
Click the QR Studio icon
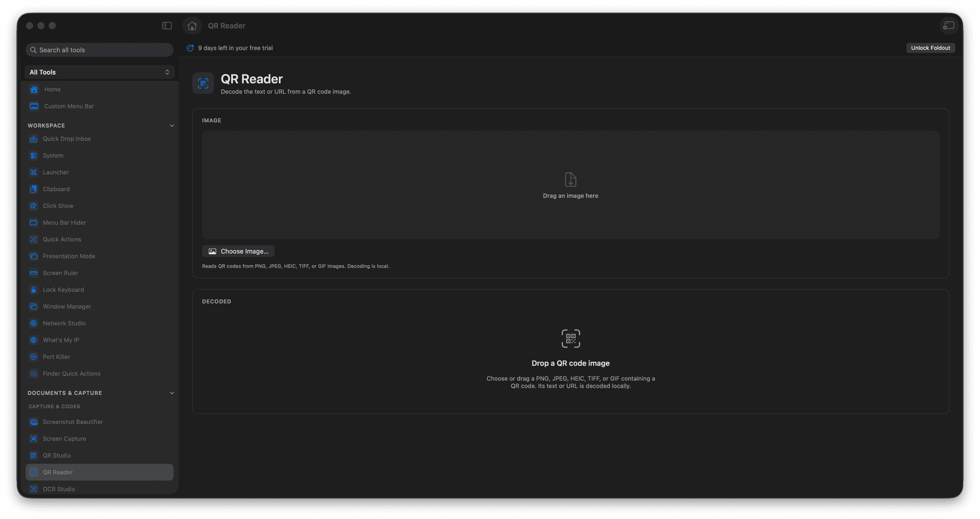(x=34, y=456)
